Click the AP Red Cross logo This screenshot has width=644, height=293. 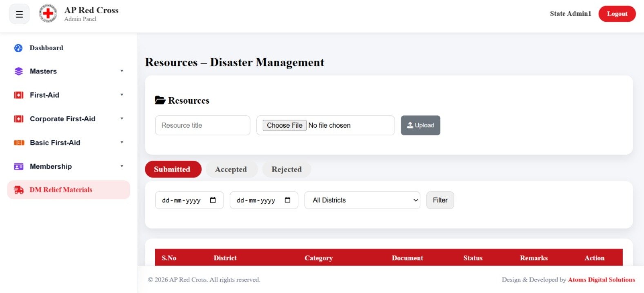tap(48, 14)
